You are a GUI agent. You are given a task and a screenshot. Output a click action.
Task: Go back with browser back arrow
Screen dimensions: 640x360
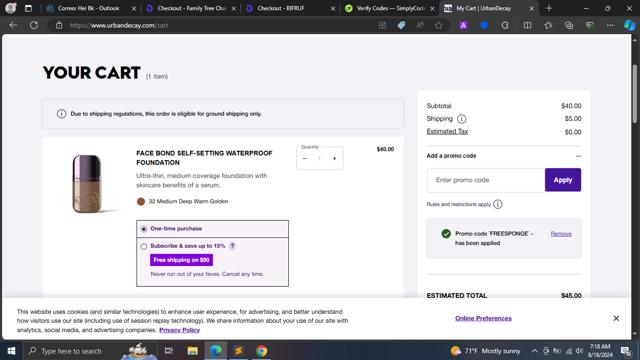point(13,25)
